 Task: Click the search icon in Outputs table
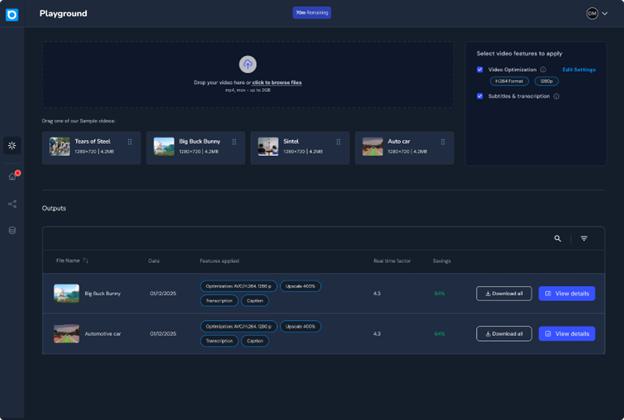click(x=558, y=239)
